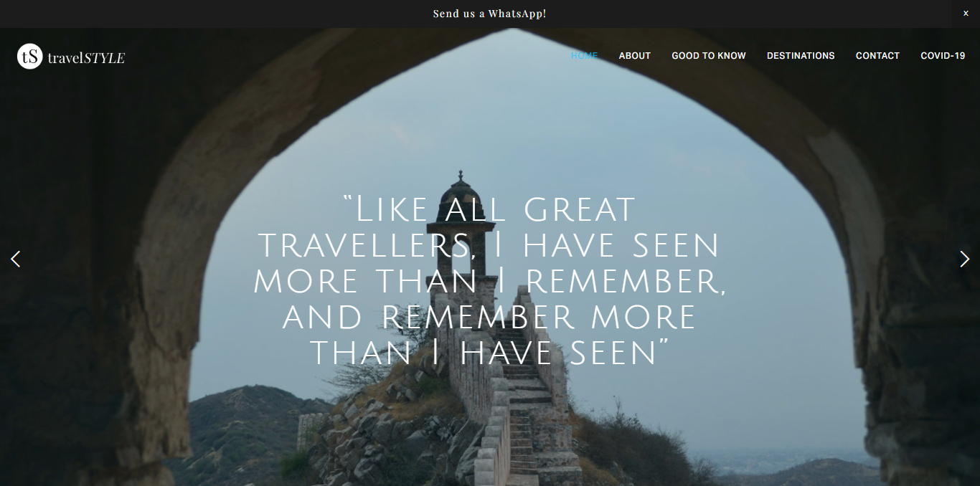Open the ABOUT page
This screenshot has width=980, height=486.
click(635, 56)
